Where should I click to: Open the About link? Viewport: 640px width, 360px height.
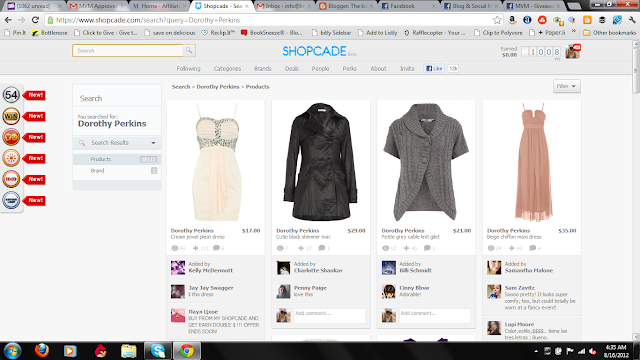coord(378,69)
